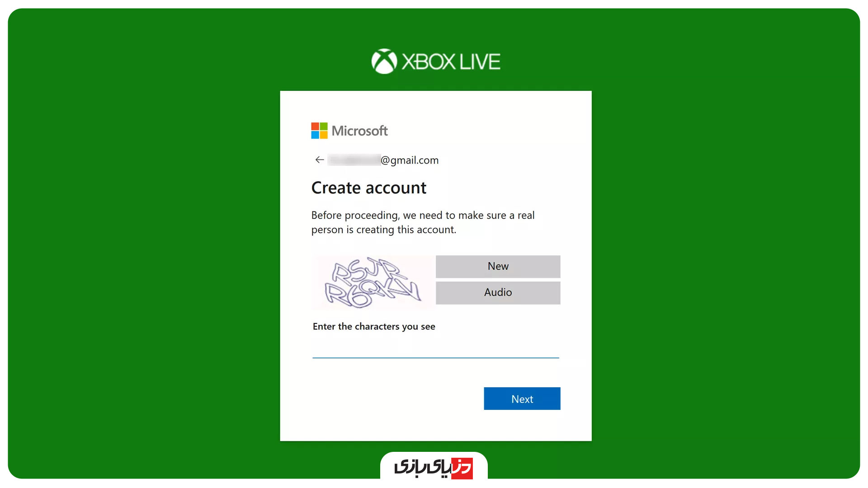868x488 pixels.
Task: Click the distorted captcha image
Action: pyautogui.click(x=373, y=282)
